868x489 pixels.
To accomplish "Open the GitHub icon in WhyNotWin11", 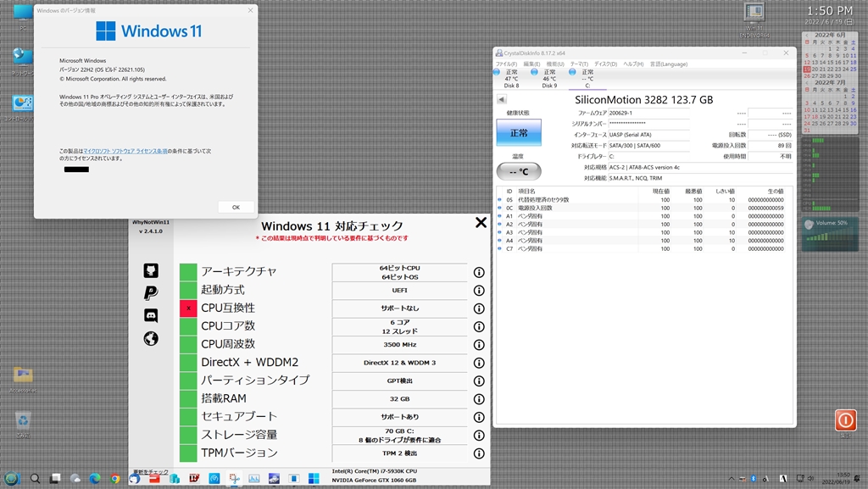I will pos(151,271).
